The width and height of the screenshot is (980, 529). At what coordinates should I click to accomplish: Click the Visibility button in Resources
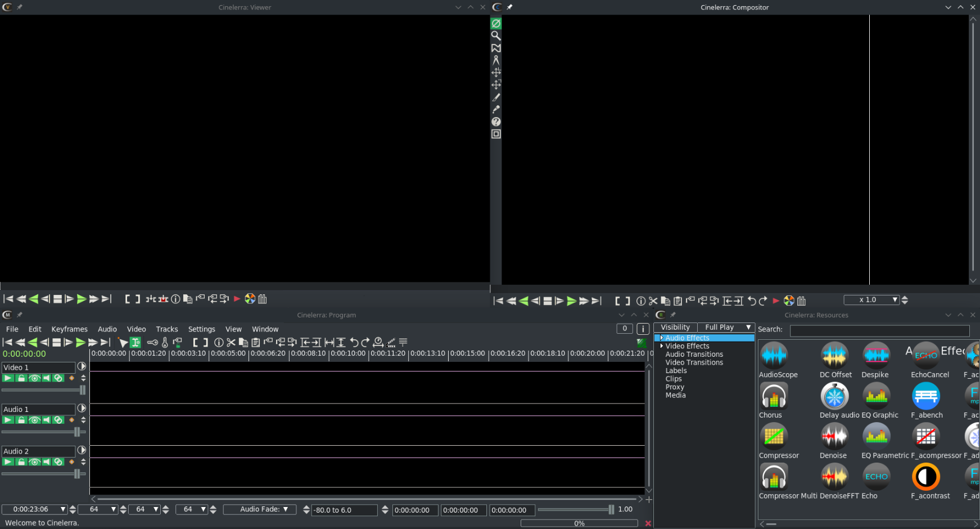point(675,328)
